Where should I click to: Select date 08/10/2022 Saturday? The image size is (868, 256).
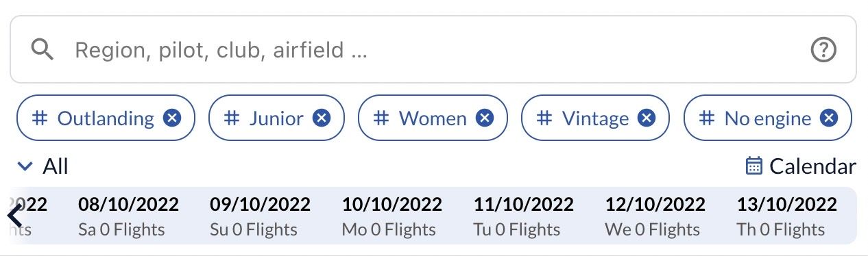point(128,216)
